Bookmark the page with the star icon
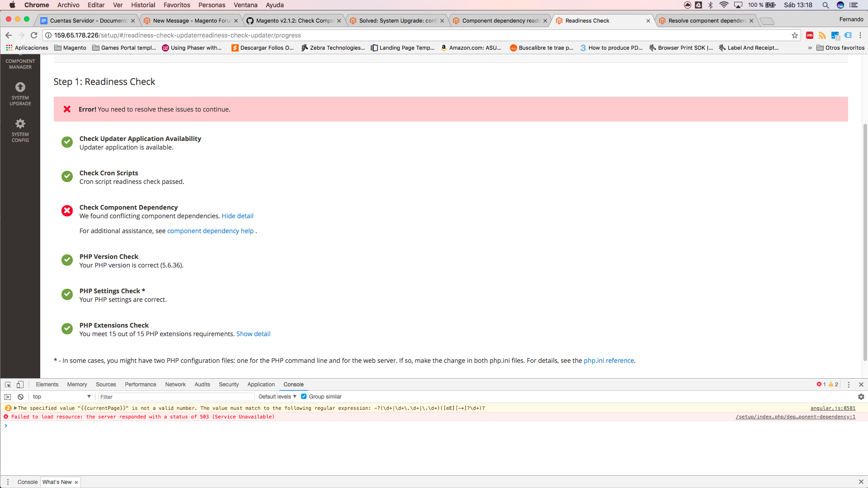Viewport: 868px width, 488px height. pos(795,35)
